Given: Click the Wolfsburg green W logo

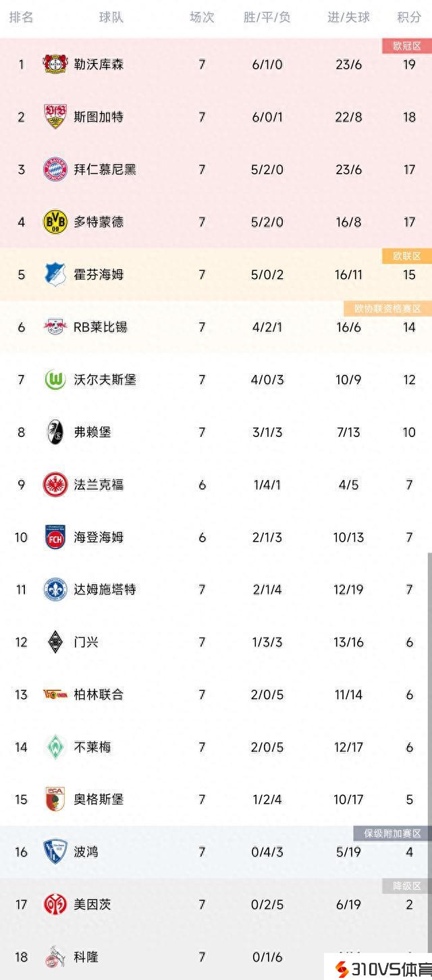Looking at the screenshot, I should click(55, 380).
